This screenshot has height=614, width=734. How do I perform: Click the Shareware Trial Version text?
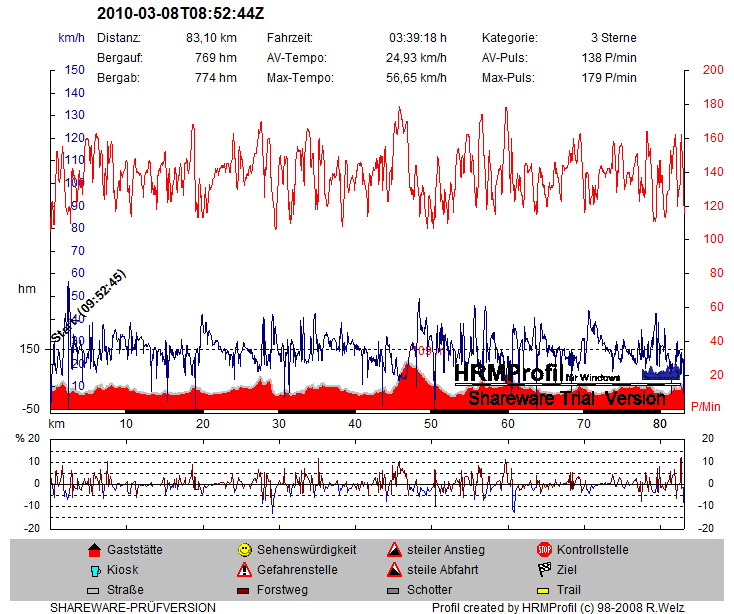coord(566,398)
